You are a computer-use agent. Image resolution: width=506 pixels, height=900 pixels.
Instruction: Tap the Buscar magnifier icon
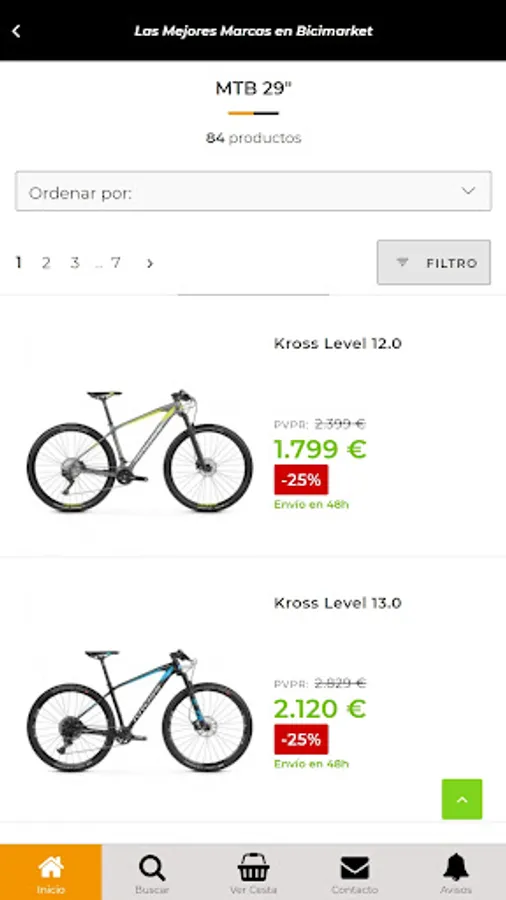tap(152, 868)
